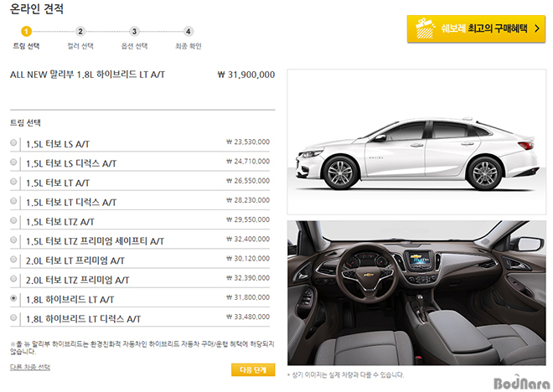Image resolution: width=553 pixels, height=392 pixels.
Task: Click the 1.5L 터보 LS 디럭스 A/T label
Action: pos(71,163)
